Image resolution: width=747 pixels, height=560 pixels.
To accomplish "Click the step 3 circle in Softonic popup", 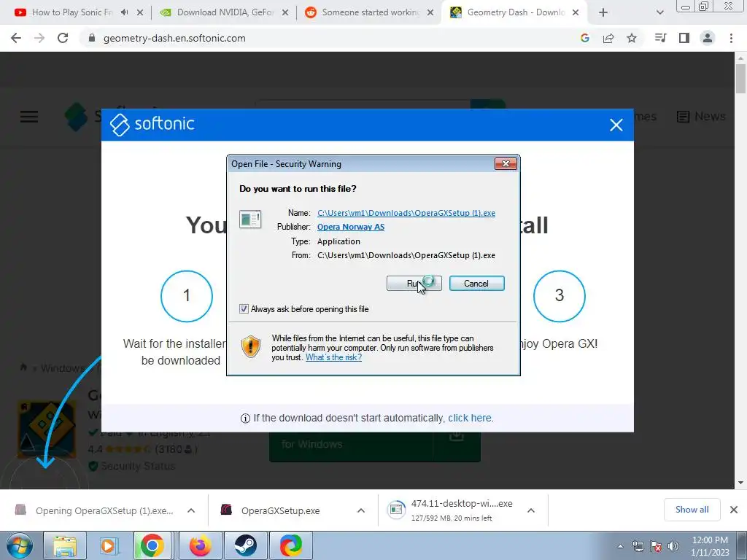I will click(560, 296).
